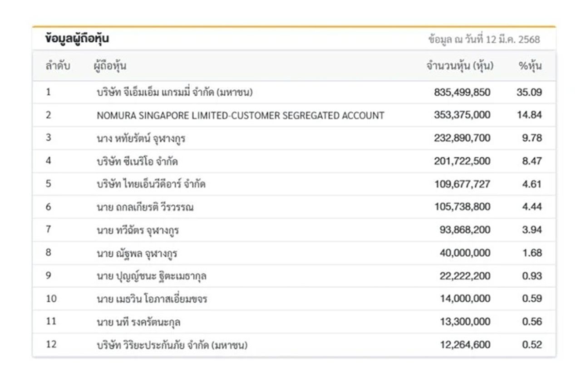581x392 pixels.
Task: Select the NOMURA SINGAPORE LIMITED shareholder name
Action: pos(240,116)
